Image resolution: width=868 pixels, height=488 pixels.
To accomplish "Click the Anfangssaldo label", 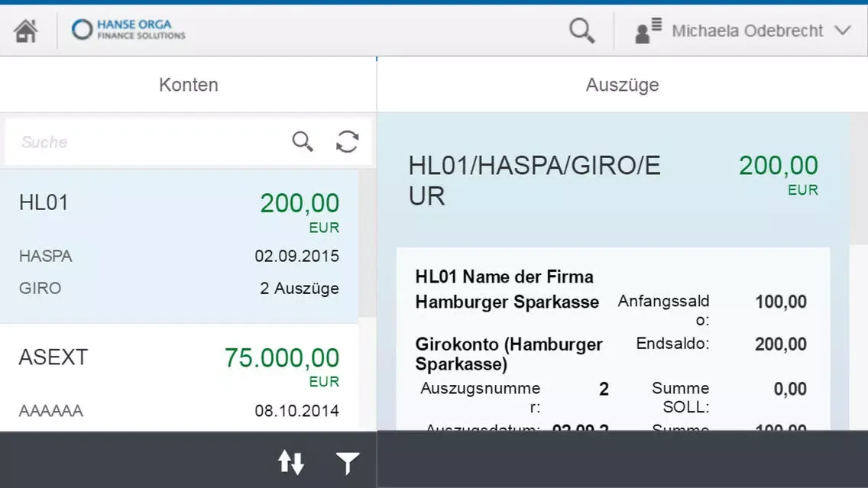I will click(663, 310).
